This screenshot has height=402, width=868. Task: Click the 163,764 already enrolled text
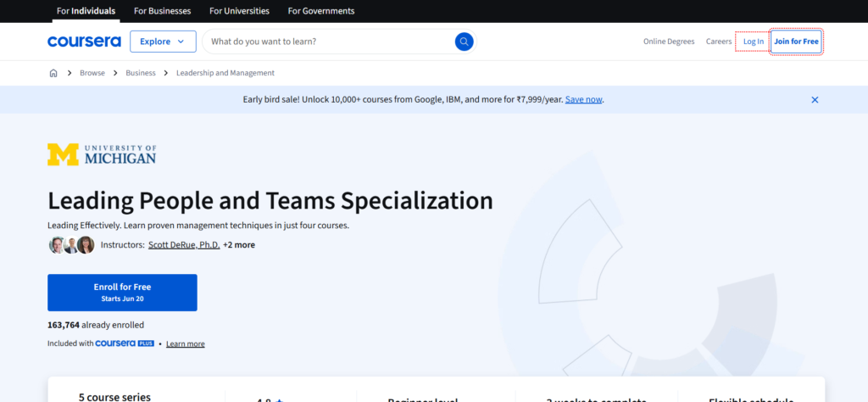click(x=96, y=325)
